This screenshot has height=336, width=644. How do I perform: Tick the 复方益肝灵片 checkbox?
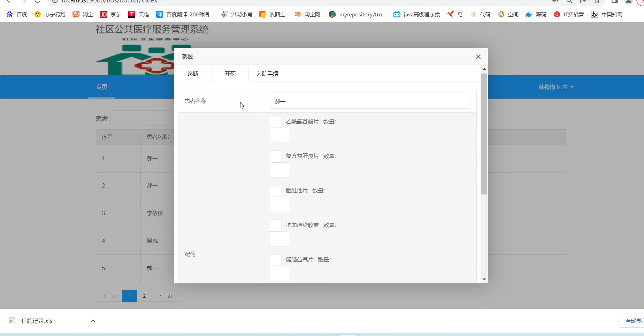(276, 156)
